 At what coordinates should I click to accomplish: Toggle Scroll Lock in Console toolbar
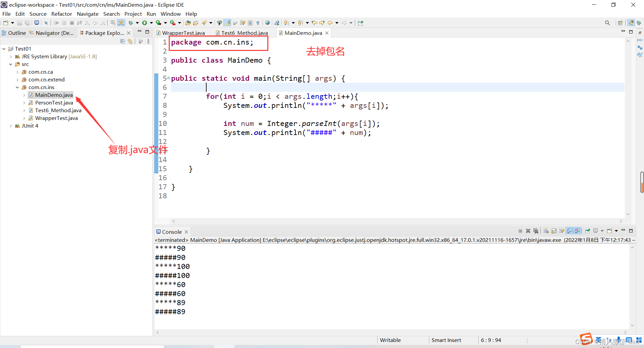(554, 231)
